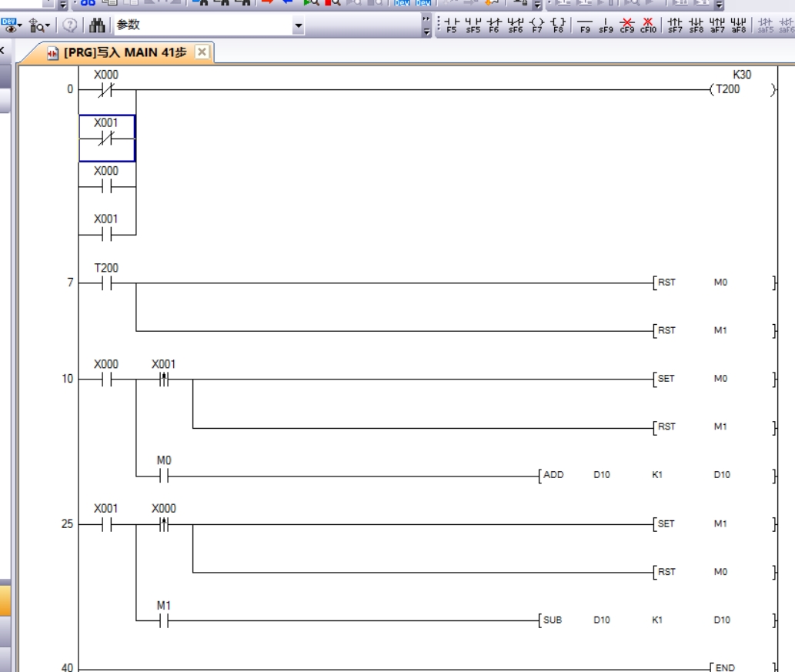Draw a vertical line with sF9 icon
The height and width of the screenshot is (672, 795).
tap(607, 26)
